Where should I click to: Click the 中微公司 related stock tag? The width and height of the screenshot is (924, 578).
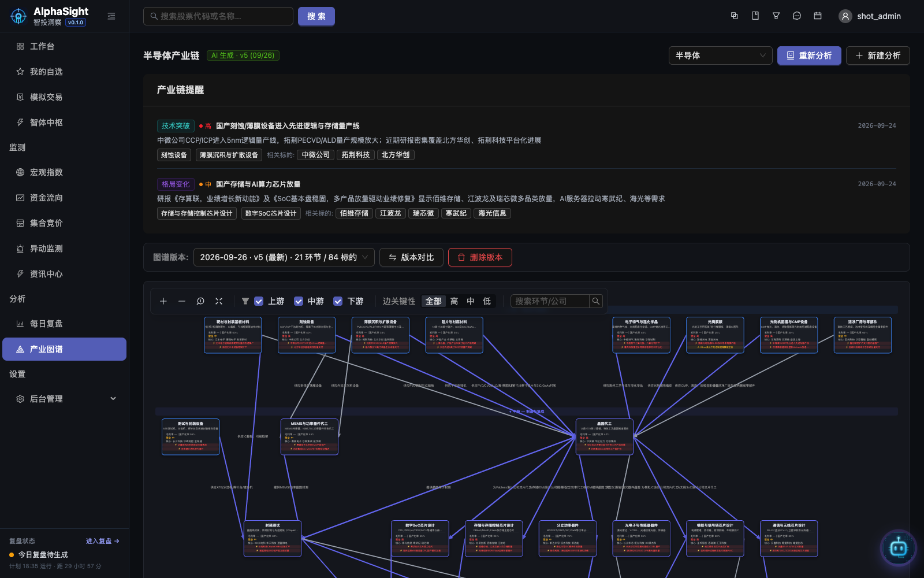pyautogui.click(x=316, y=155)
